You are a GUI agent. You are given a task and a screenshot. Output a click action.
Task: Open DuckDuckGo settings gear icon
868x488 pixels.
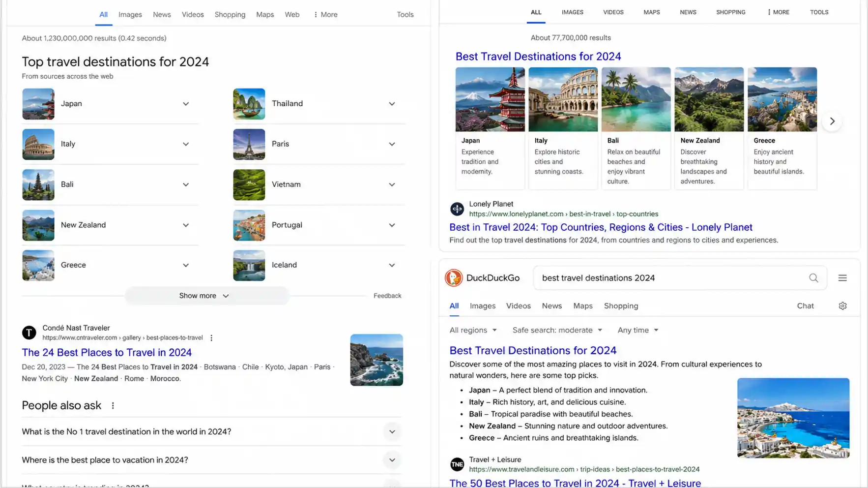tap(842, 306)
